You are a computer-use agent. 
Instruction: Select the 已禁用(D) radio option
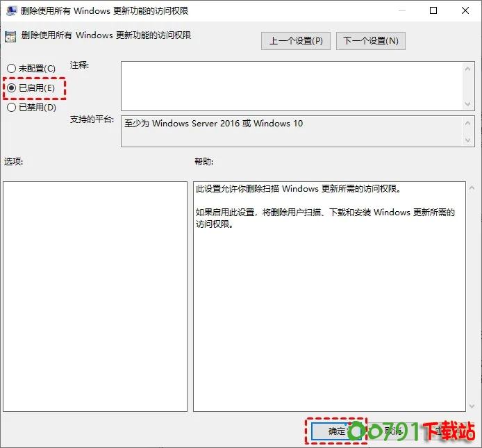tap(11, 108)
